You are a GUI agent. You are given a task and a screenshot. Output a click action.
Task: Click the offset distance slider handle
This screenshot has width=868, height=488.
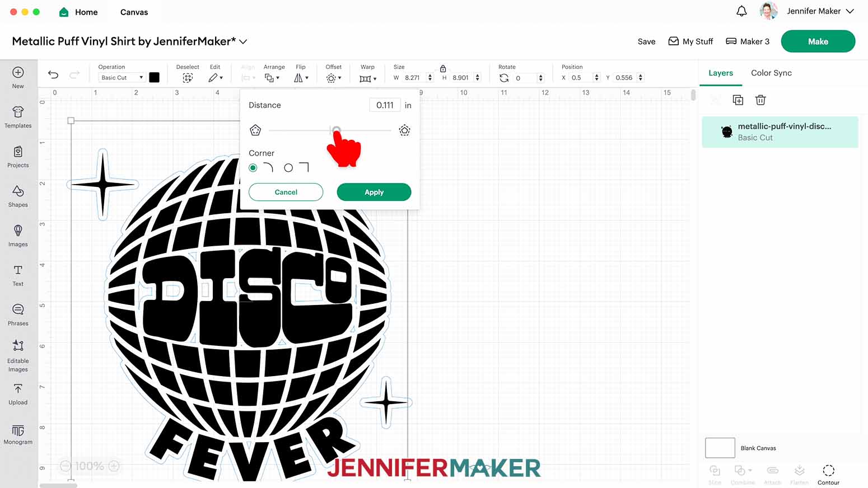tap(336, 130)
